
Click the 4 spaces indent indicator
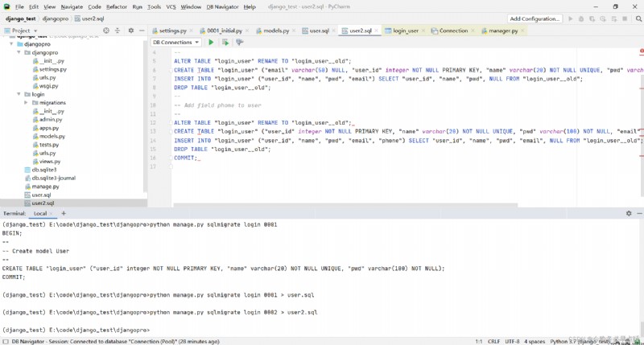(x=535, y=341)
